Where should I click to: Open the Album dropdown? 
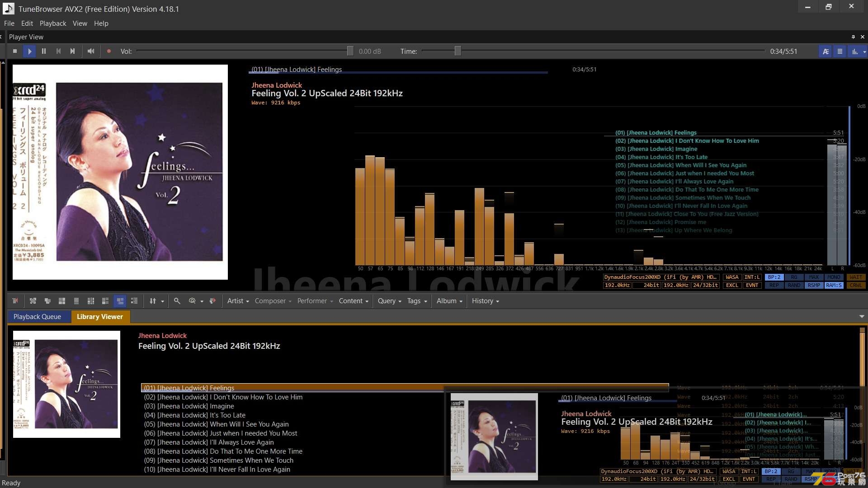click(449, 301)
